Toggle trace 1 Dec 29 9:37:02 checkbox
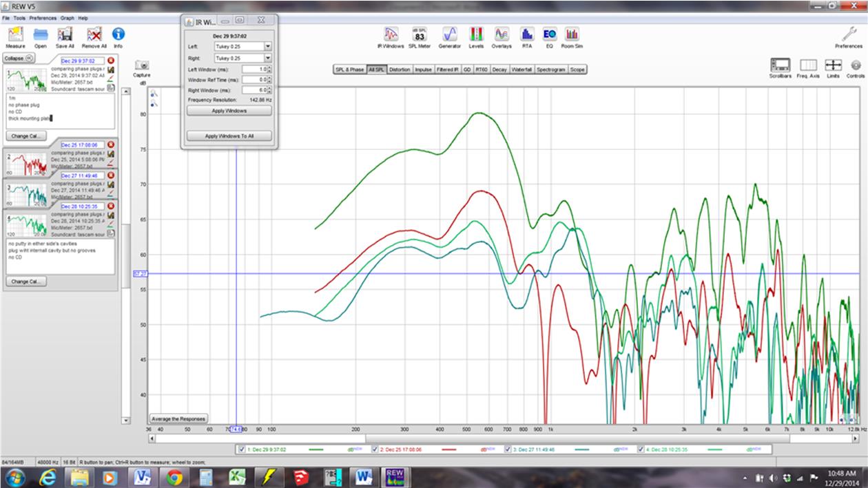 (x=241, y=449)
